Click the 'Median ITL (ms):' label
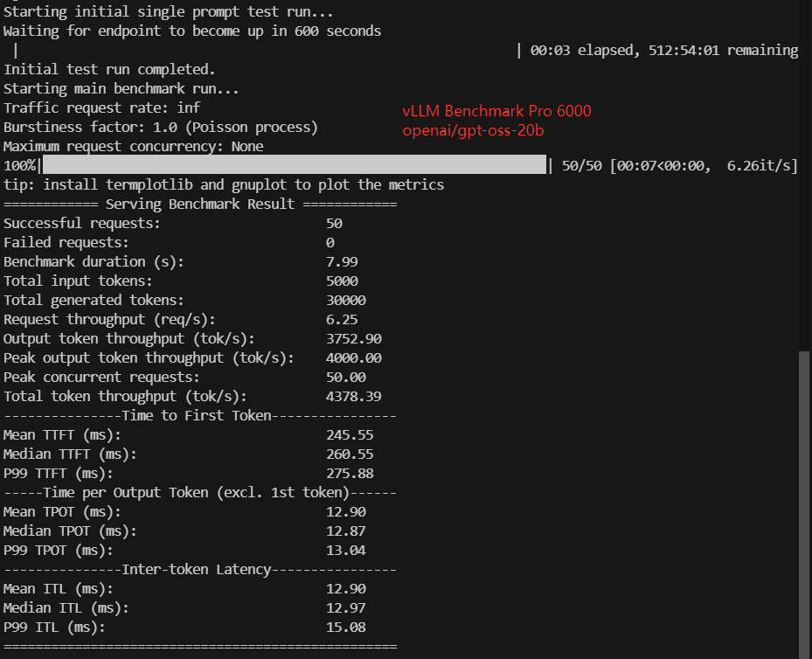 coord(66,607)
